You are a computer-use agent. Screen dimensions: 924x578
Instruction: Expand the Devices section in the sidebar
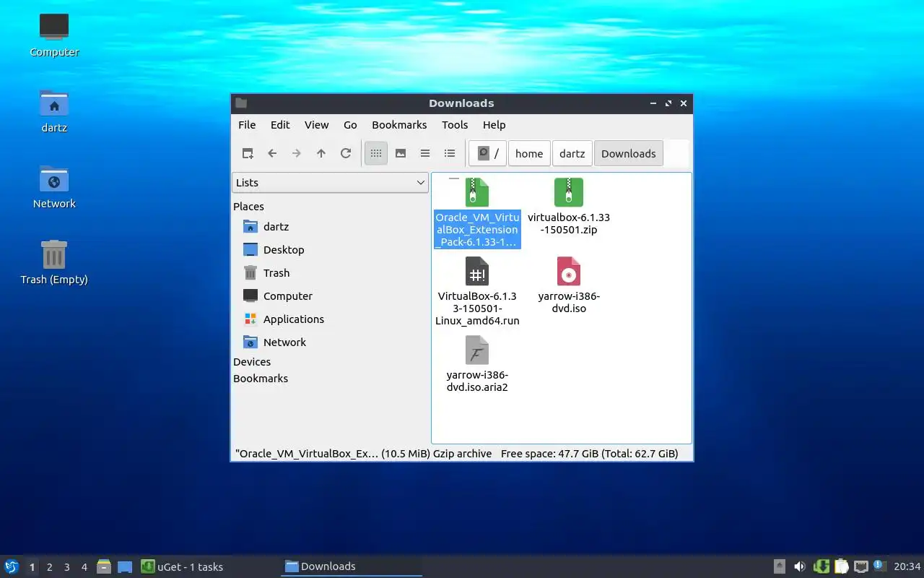click(252, 362)
